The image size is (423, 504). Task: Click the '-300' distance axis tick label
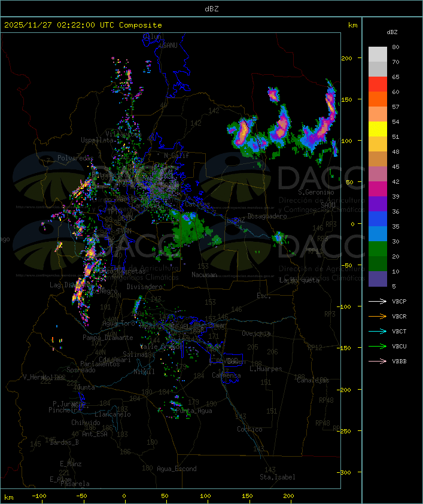click(344, 472)
